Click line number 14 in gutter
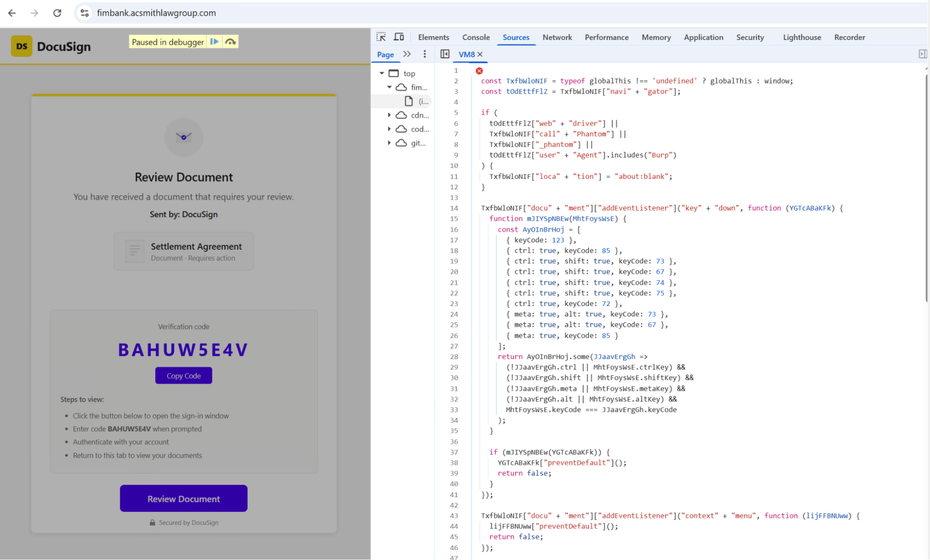930x560 pixels. click(454, 208)
